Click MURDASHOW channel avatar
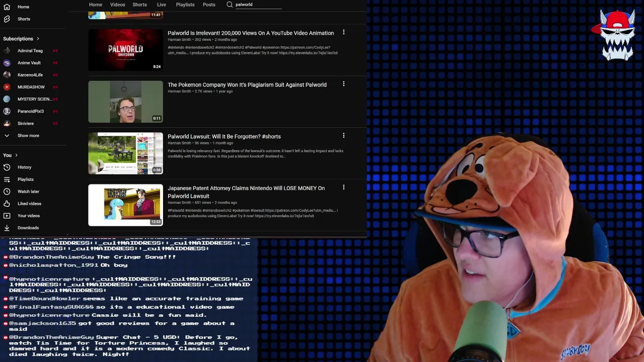The image size is (644, 362). click(7, 87)
